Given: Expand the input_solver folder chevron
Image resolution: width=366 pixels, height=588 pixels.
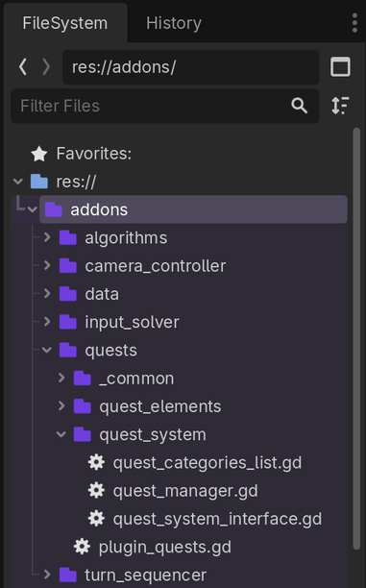Looking at the screenshot, I should pyautogui.click(x=47, y=321).
